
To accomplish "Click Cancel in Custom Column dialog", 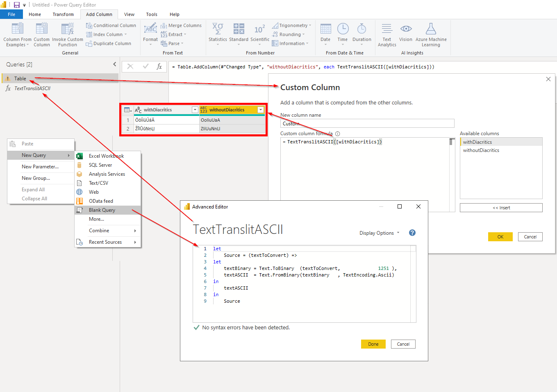I will click(530, 237).
